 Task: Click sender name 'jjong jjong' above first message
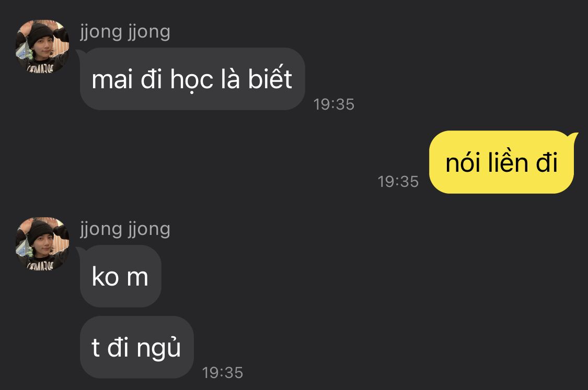125,32
